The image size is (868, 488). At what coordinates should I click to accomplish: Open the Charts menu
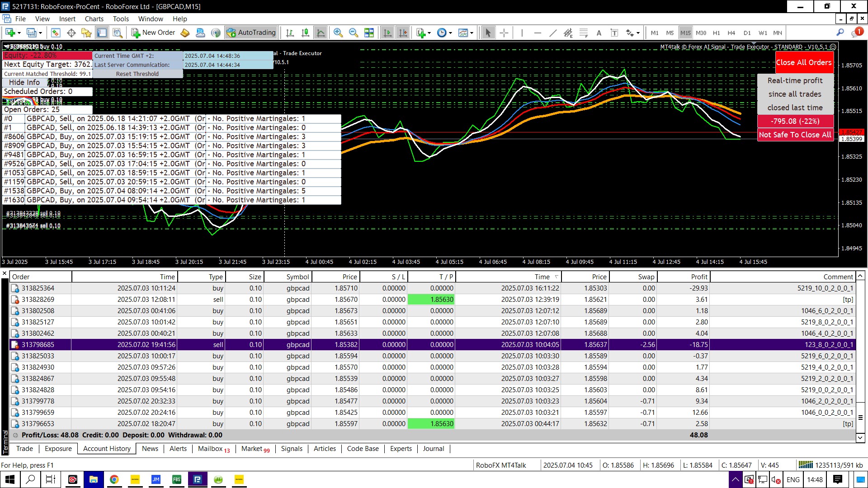coord(94,19)
